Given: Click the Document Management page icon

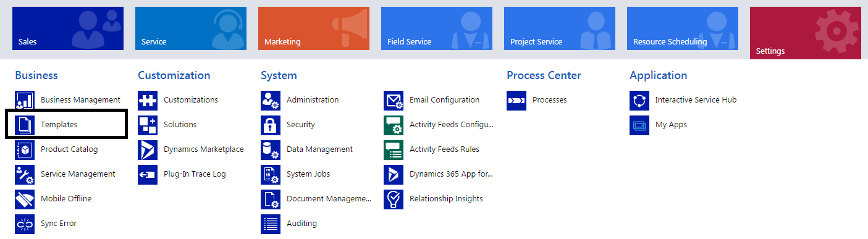Looking at the screenshot, I should pyautogui.click(x=271, y=199).
